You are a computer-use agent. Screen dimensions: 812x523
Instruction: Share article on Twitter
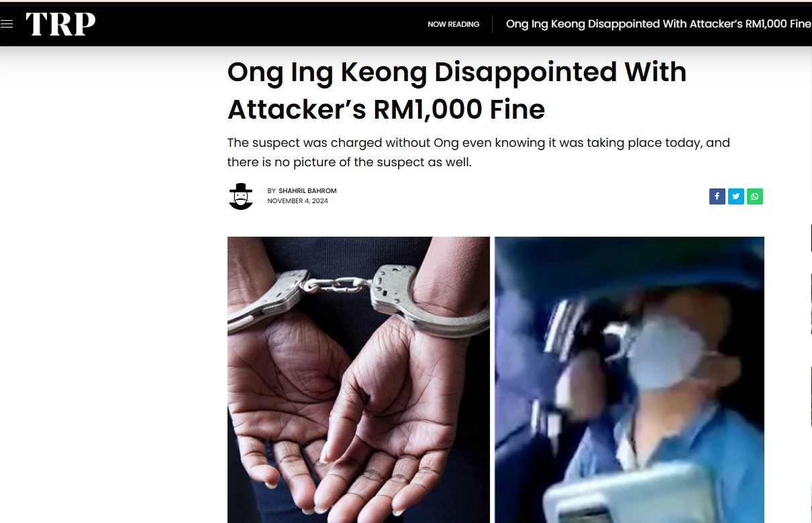(736, 196)
